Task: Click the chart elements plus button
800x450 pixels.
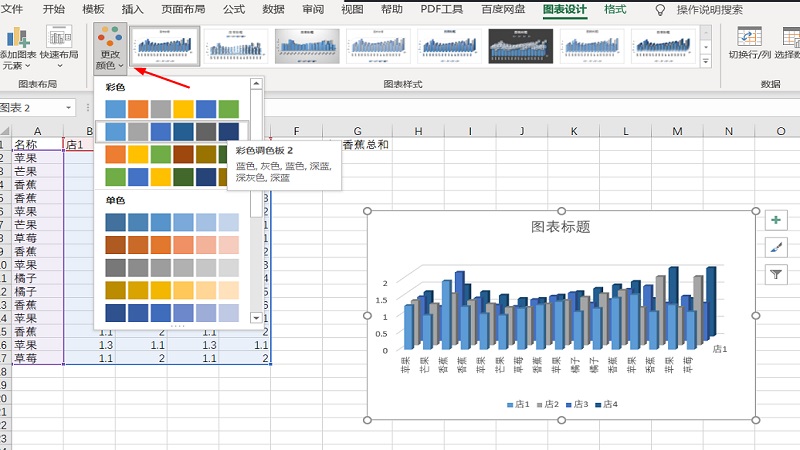Action: pyautogui.click(x=776, y=220)
